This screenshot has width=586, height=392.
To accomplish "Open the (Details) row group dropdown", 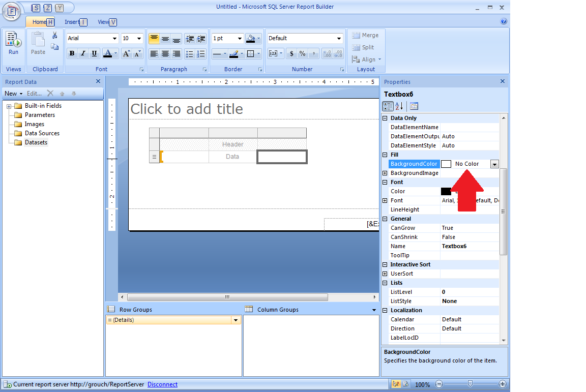I will [236, 320].
